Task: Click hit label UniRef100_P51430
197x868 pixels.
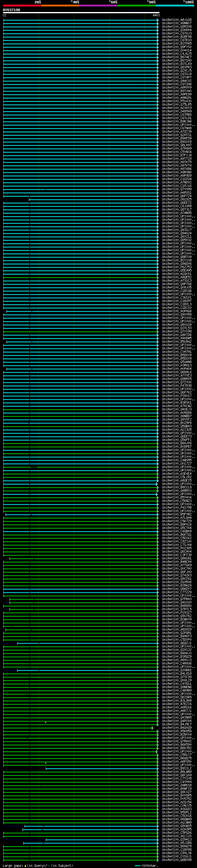Action: (x=177, y=101)
